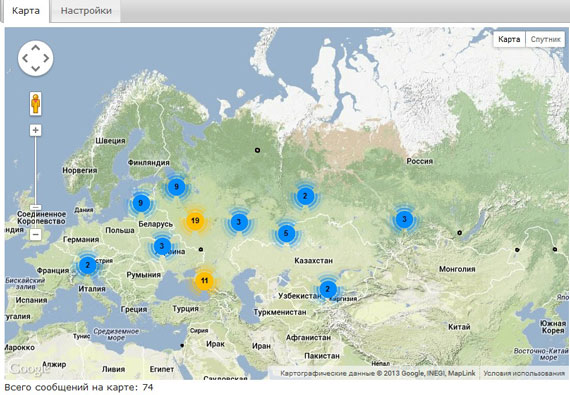This screenshot has height=395, width=570.
Task: Open the Настройки tab
Action: [x=86, y=11]
